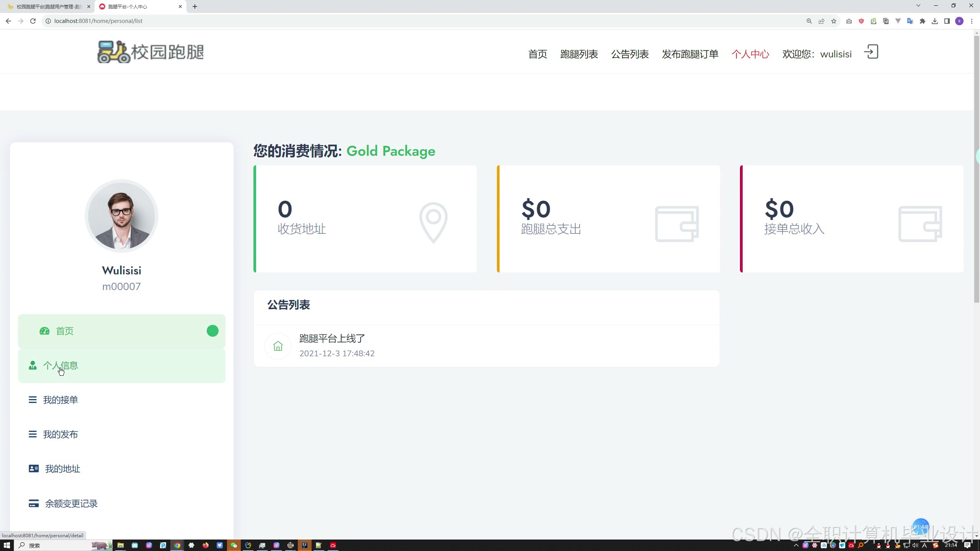Screen dimensions: 980x551
Task: Open the 跑腿平台上线了 announcement
Action: [x=332, y=339]
